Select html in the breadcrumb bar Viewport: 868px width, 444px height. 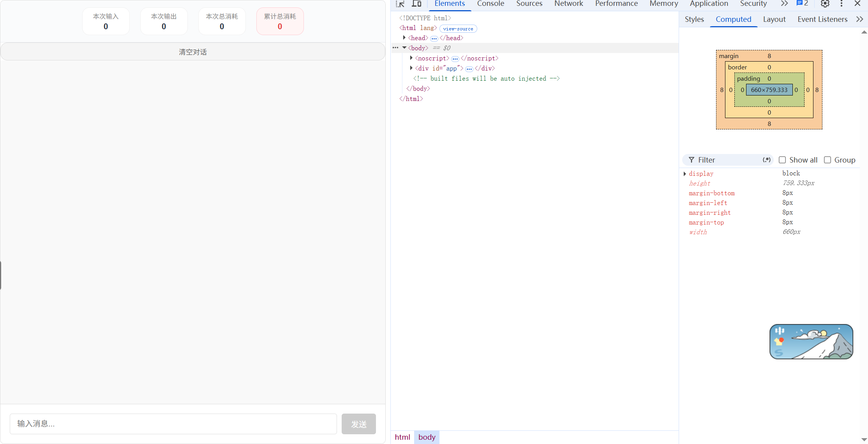[402, 437]
